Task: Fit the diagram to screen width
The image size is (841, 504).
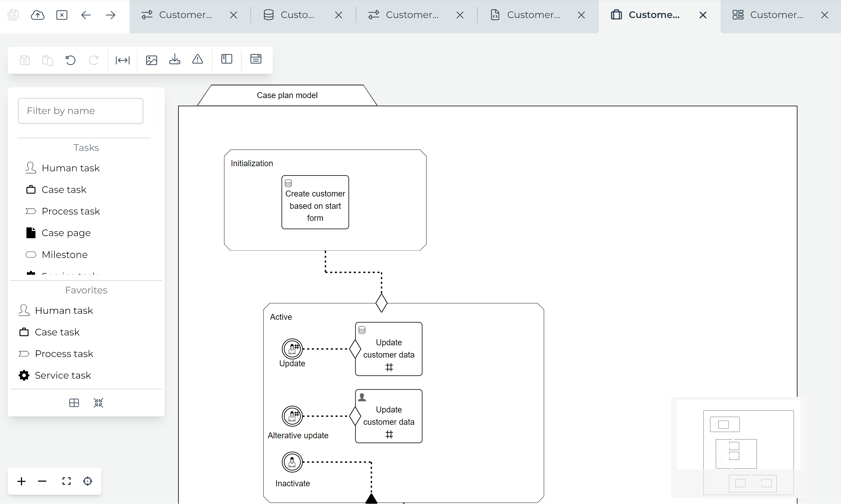Action: (x=122, y=60)
